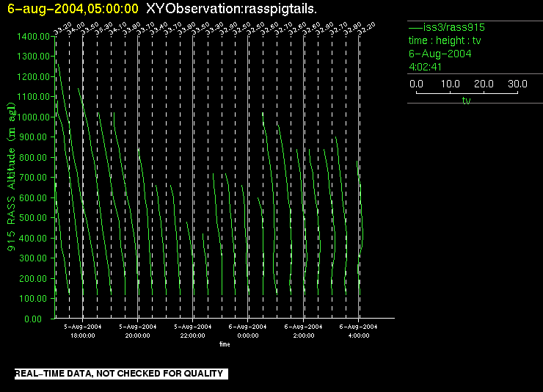Viewport: 543px width, 392px height.
Task: Click the 5-Aug-2004 date above 18:00:00
Action: click(x=82, y=327)
